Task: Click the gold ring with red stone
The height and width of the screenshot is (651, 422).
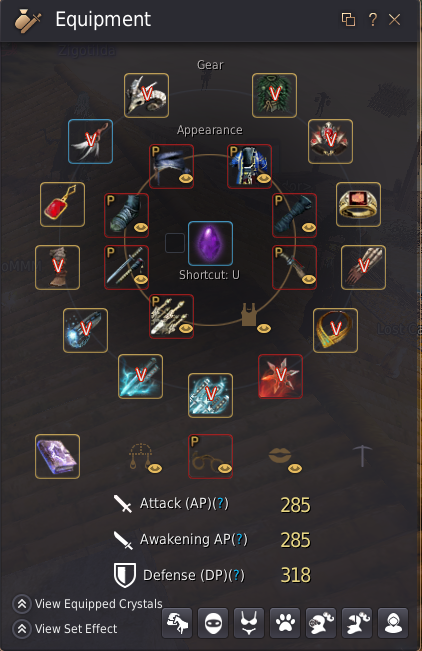Action: point(358,204)
